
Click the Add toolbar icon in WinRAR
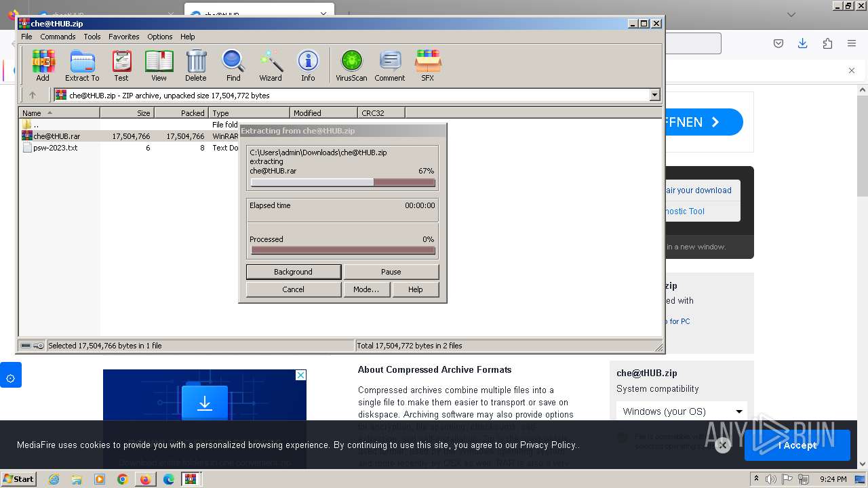(x=43, y=66)
